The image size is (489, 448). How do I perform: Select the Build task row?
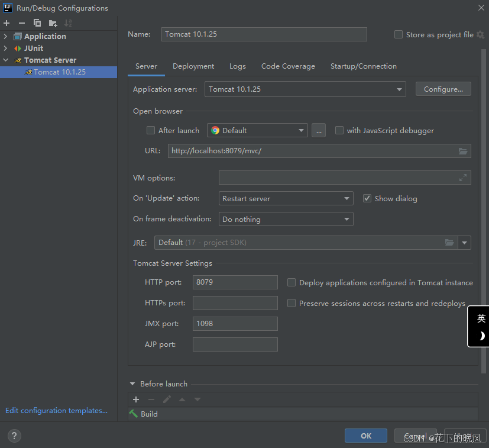click(303, 414)
